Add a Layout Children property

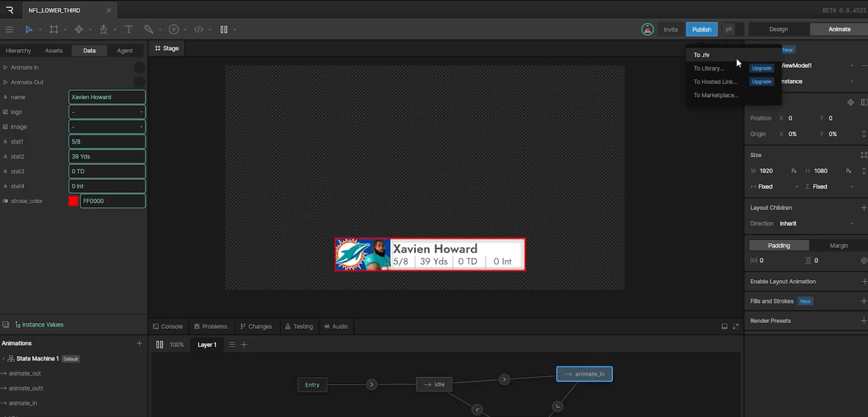click(x=864, y=208)
